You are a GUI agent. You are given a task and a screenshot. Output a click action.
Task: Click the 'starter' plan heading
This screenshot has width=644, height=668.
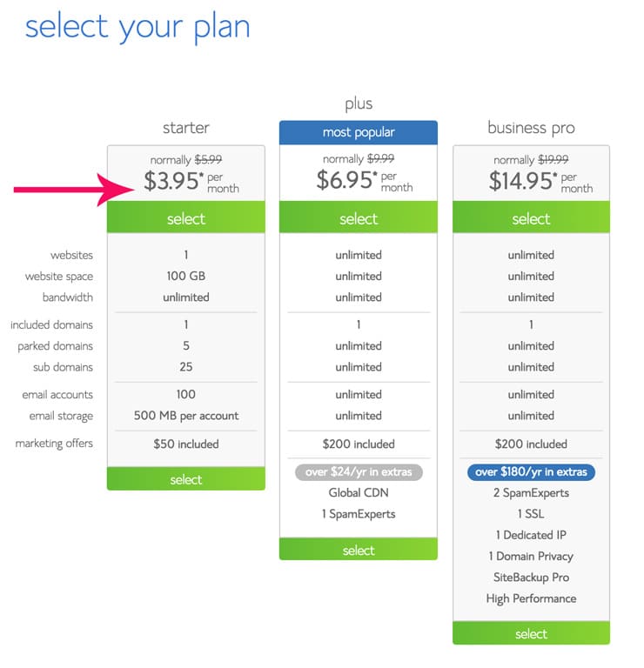coord(186,127)
